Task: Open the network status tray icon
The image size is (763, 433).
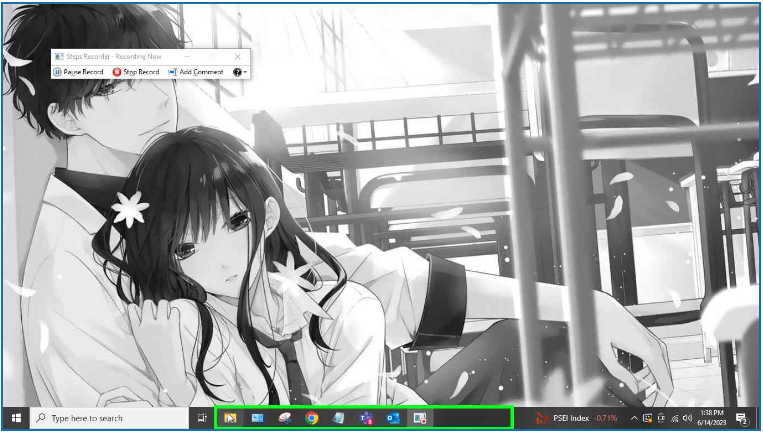Action: pyautogui.click(x=674, y=418)
